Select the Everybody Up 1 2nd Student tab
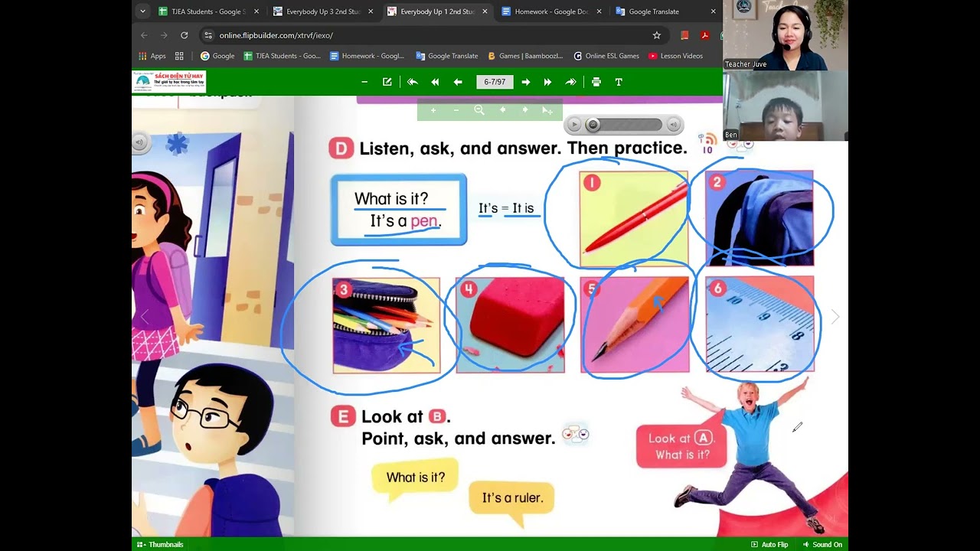980x551 pixels. pyautogui.click(x=437, y=11)
